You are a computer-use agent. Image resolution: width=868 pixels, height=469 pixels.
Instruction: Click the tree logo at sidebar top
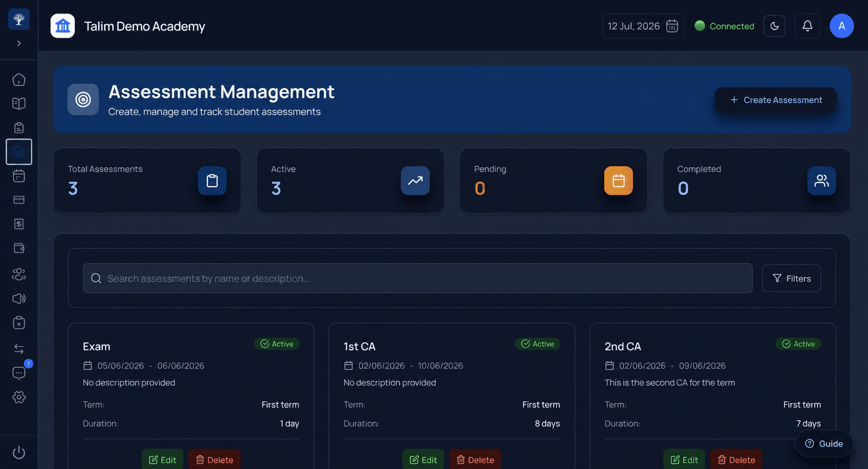(19, 19)
